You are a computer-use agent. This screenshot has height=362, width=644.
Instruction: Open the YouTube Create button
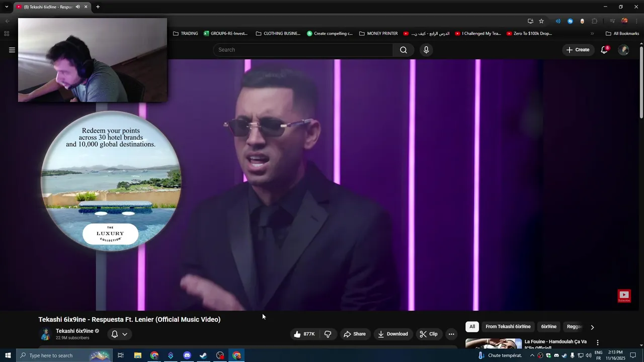pyautogui.click(x=578, y=50)
